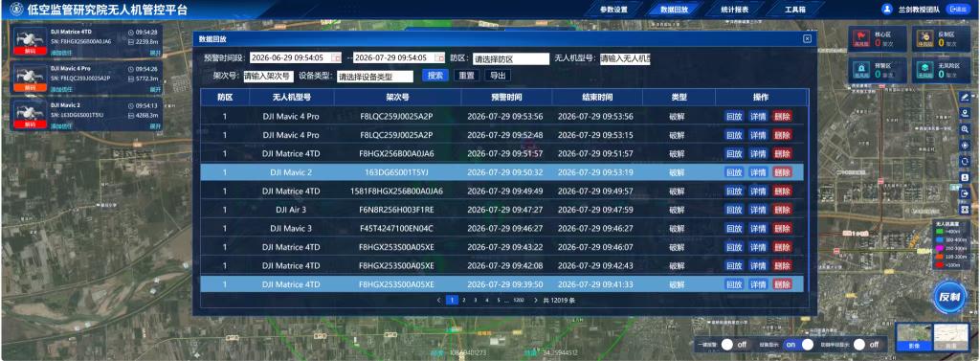Switch map to 影像 satellite layer thumbnail
The image size is (980, 361).
pos(914,337)
